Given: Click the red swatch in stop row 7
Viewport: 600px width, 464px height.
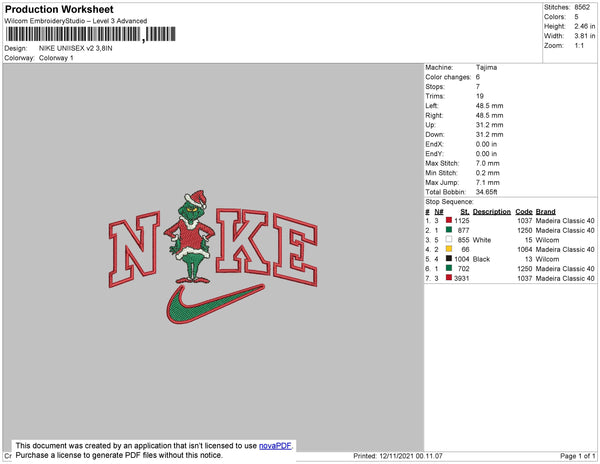Looking at the screenshot, I should tap(449, 278).
